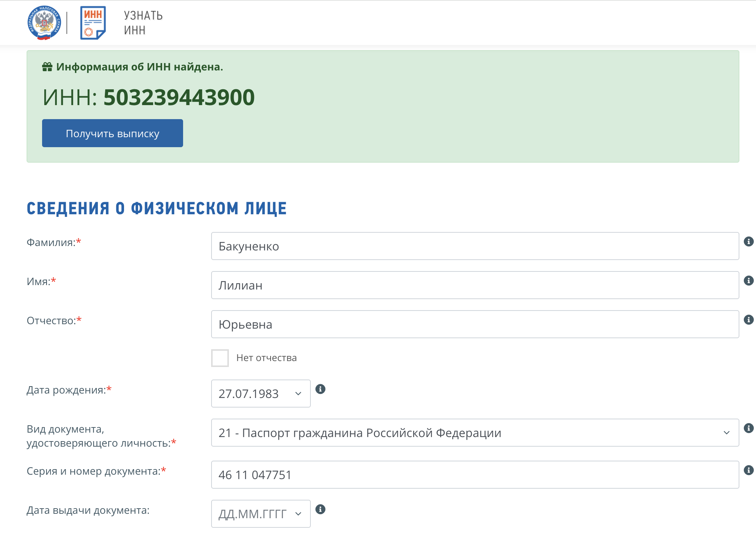Click the Отчество field containing Юрьевна

(475, 324)
